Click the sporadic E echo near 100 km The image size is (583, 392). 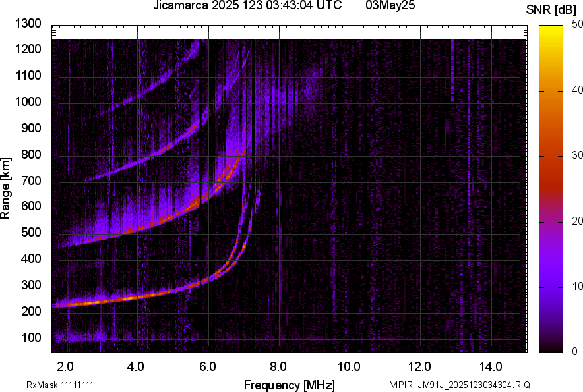pyautogui.click(x=81, y=337)
